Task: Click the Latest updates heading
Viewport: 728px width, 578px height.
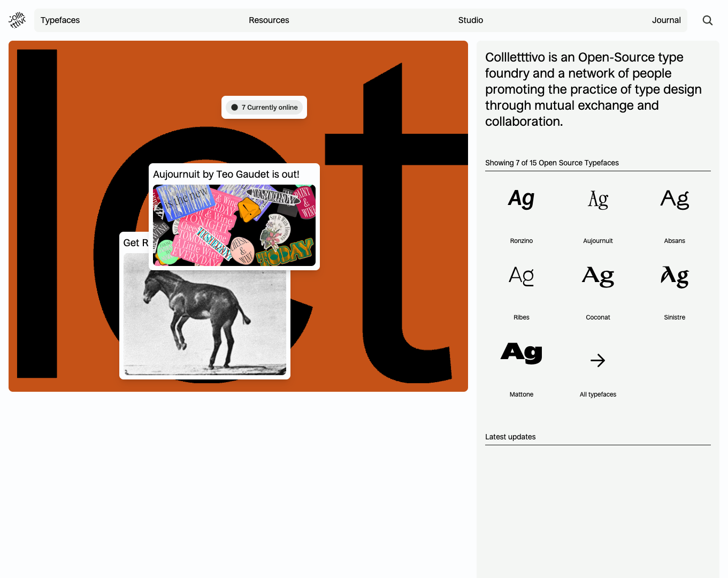Action: coord(510,437)
